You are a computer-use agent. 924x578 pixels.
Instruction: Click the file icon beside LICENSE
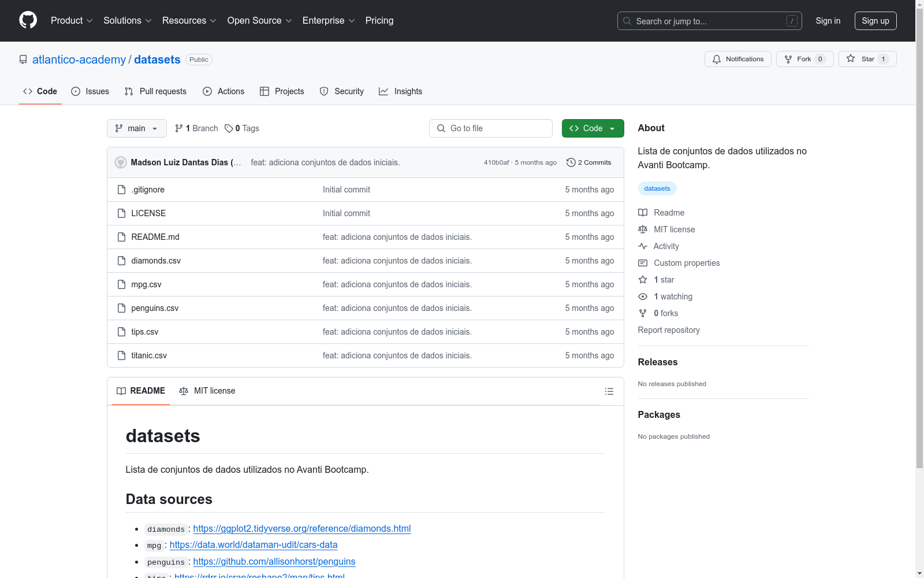point(121,213)
